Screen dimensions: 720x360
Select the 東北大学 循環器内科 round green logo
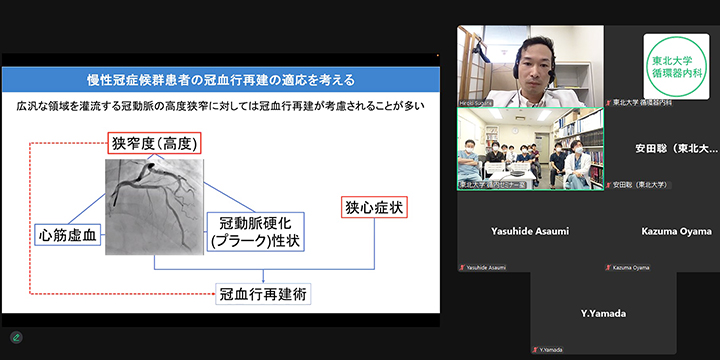pos(675,66)
